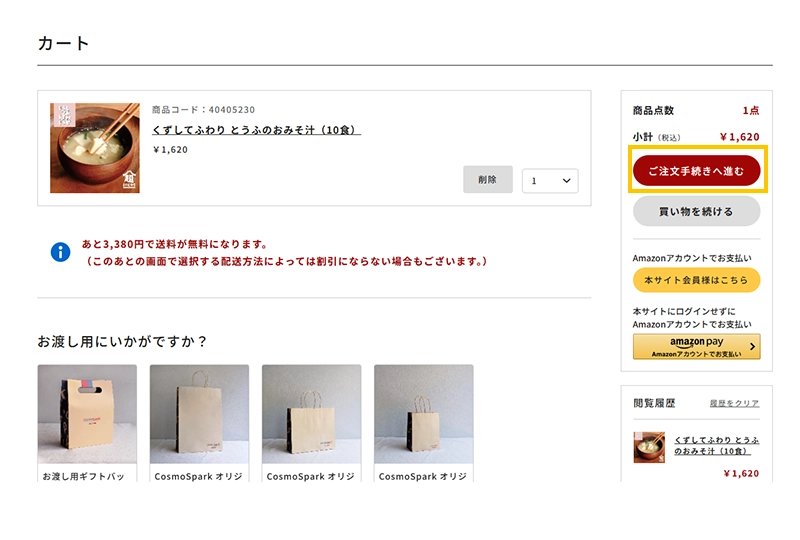The image size is (800, 540).
Task: Click the blue information icon
Action: click(60, 252)
